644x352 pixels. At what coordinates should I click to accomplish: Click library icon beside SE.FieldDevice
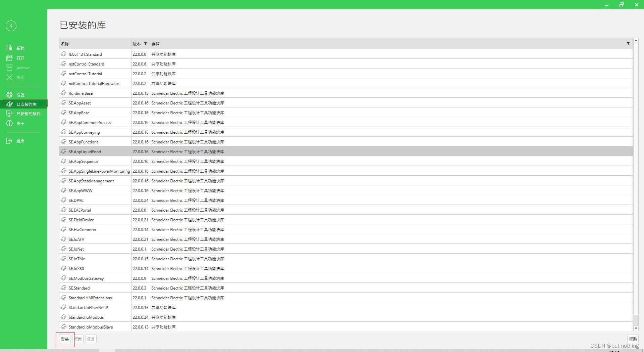tap(63, 219)
